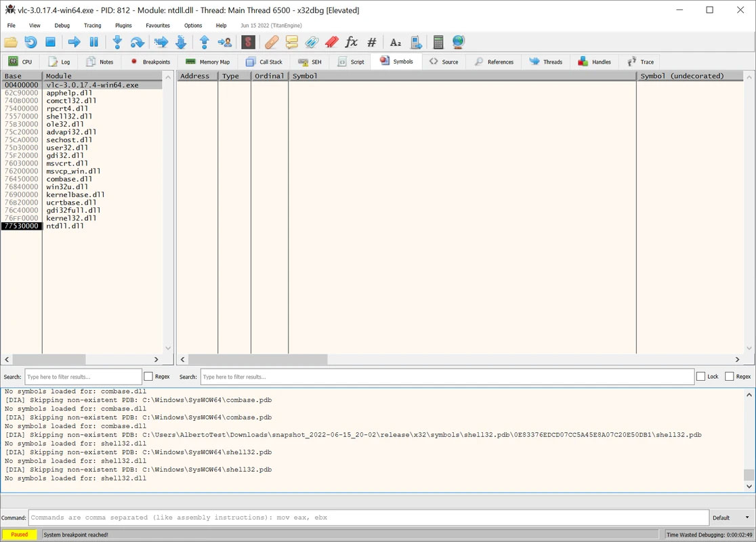Switch to the Script tab
The width and height of the screenshot is (756, 542).
pos(351,62)
